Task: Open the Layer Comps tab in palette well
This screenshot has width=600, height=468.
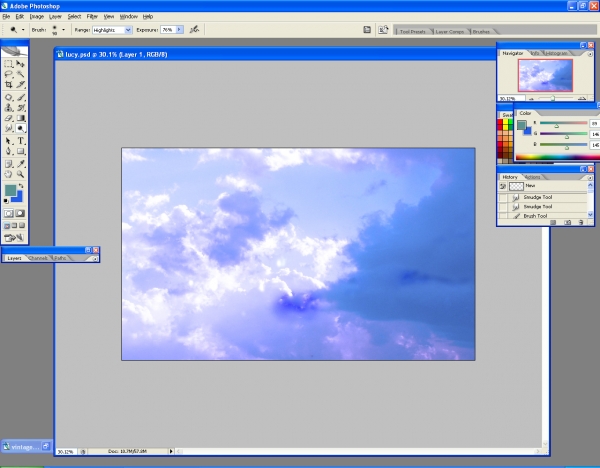Action: [450, 31]
